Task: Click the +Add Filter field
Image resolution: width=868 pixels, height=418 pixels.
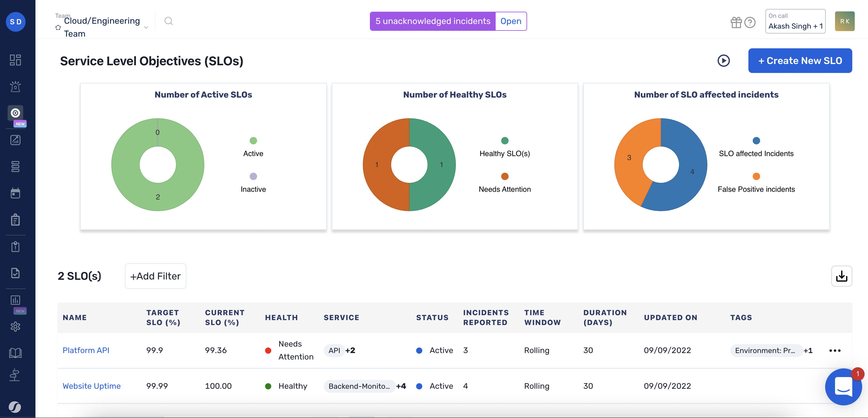Action: [x=155, y=276]
